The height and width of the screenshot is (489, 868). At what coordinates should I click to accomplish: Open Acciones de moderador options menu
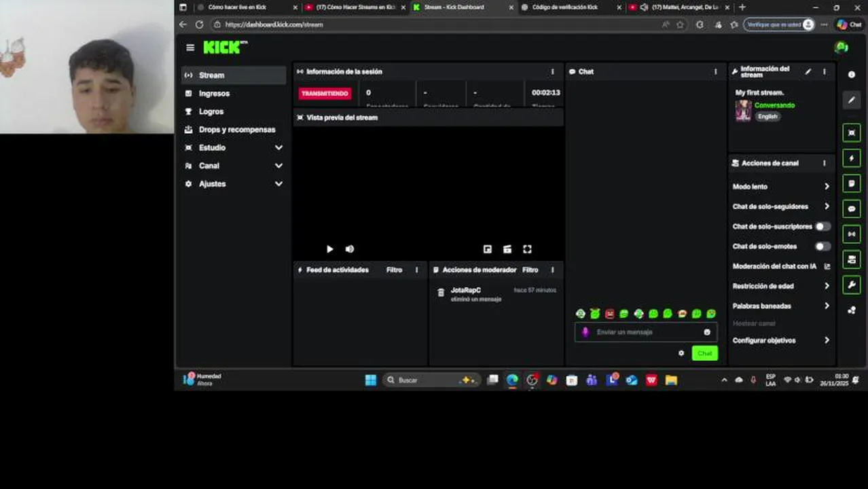552,270
